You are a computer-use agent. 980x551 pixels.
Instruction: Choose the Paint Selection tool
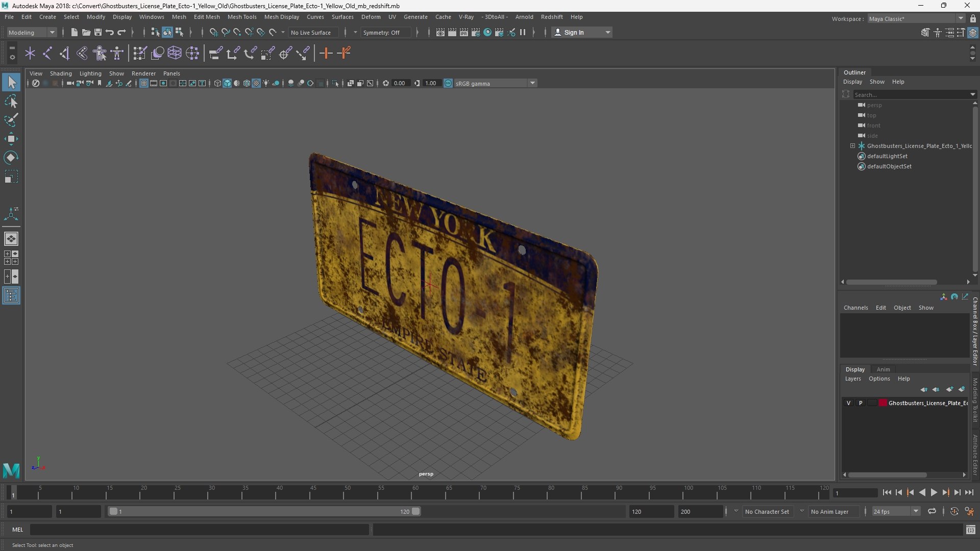11,120
